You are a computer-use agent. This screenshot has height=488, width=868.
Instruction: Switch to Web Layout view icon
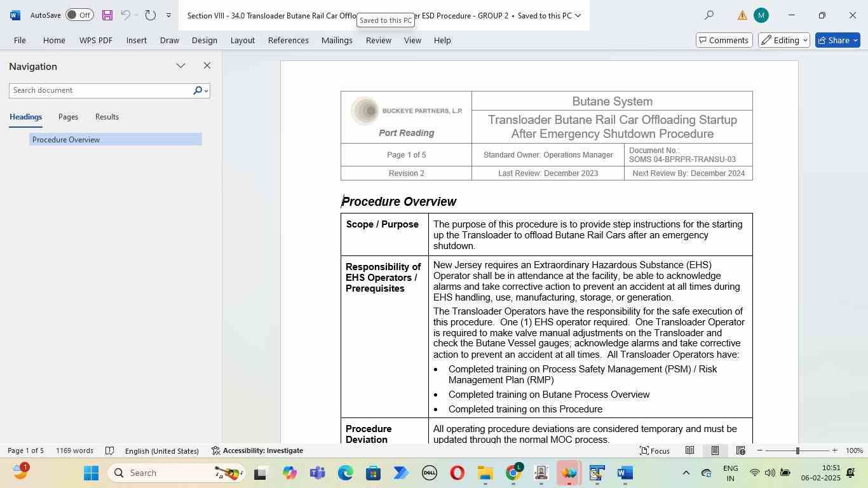pos(740,451)
